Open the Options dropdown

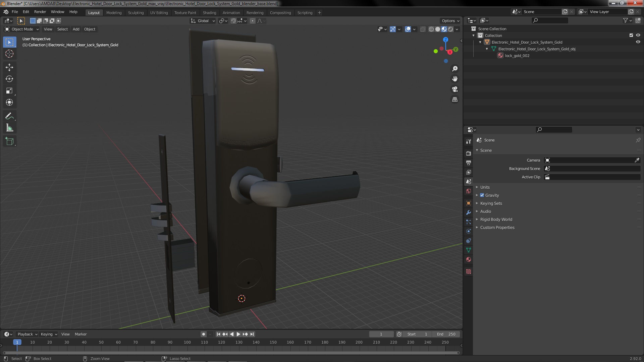(x=450, y=21)
